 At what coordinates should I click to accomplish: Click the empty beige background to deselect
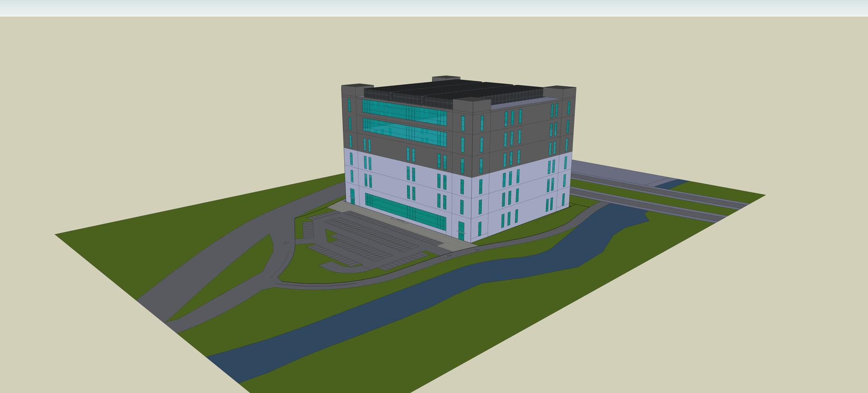pos(136,90)
